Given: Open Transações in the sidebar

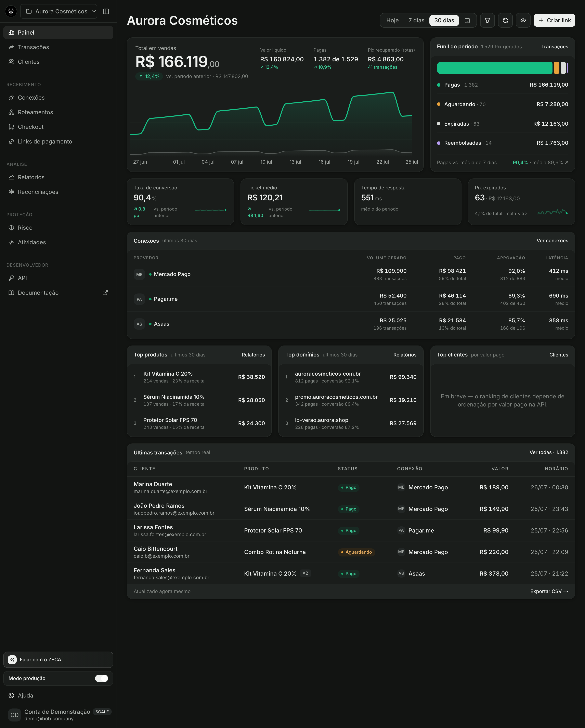Looking at the screenshot, I should pos(58,47).
